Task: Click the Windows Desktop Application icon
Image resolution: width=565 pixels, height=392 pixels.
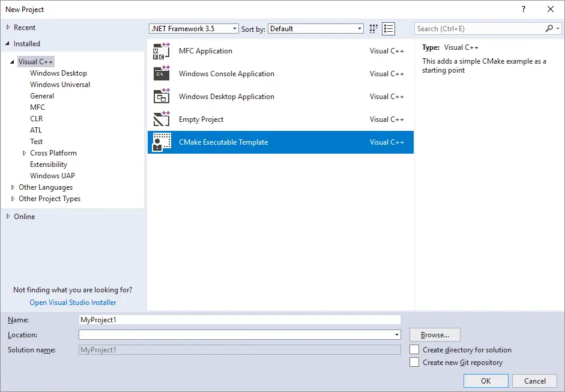Action: point(162,97)
